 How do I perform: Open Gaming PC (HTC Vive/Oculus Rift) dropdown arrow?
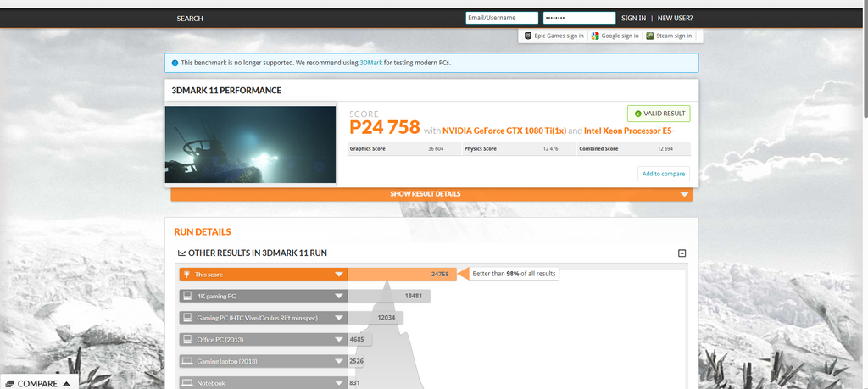point(339,318)
